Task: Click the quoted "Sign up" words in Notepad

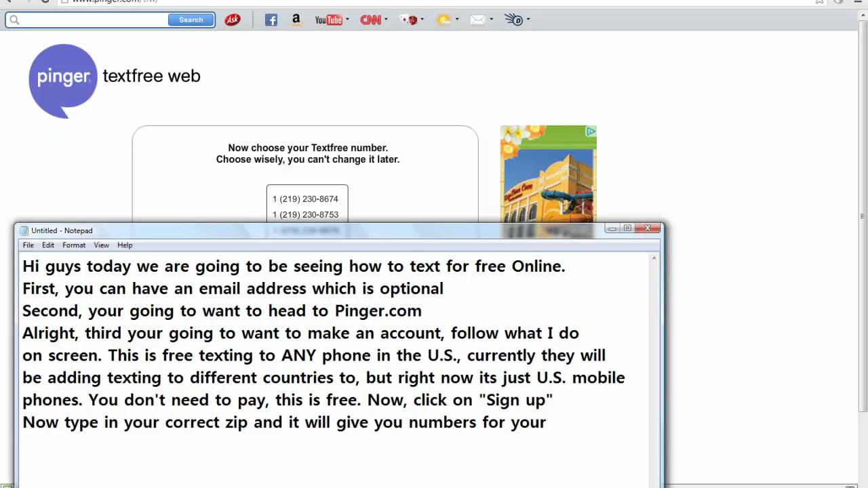Action: (x=516, y=400)
